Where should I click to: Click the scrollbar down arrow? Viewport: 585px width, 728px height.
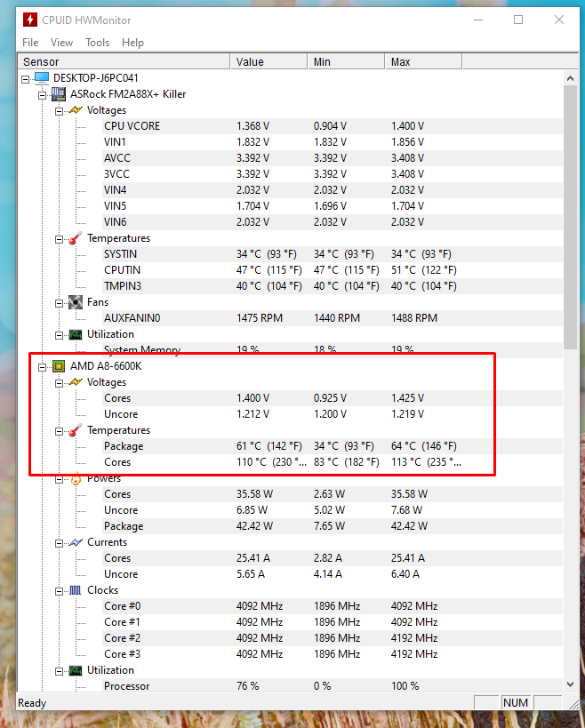pos(570,684)
